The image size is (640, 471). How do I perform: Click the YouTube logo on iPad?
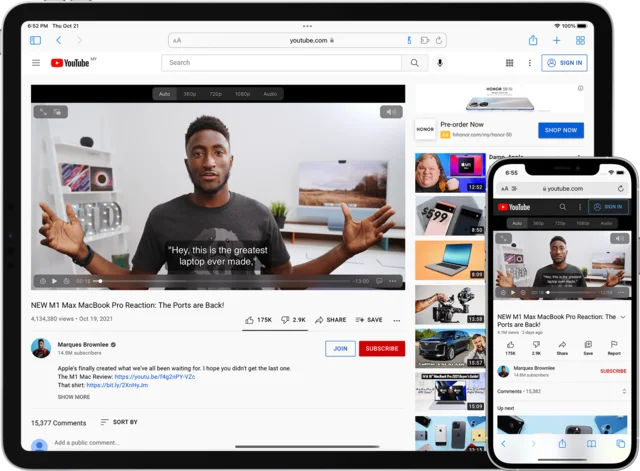[70, 63]
